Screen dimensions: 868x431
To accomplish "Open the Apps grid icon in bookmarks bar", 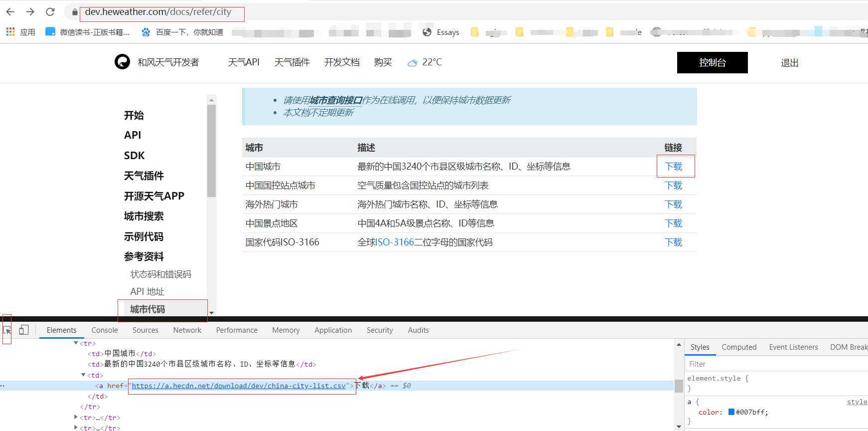I will [10, 32].
